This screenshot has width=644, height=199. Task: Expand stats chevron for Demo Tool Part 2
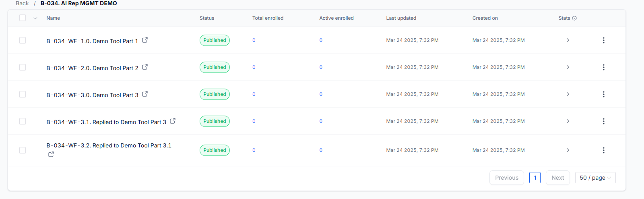tap(568, 67)
